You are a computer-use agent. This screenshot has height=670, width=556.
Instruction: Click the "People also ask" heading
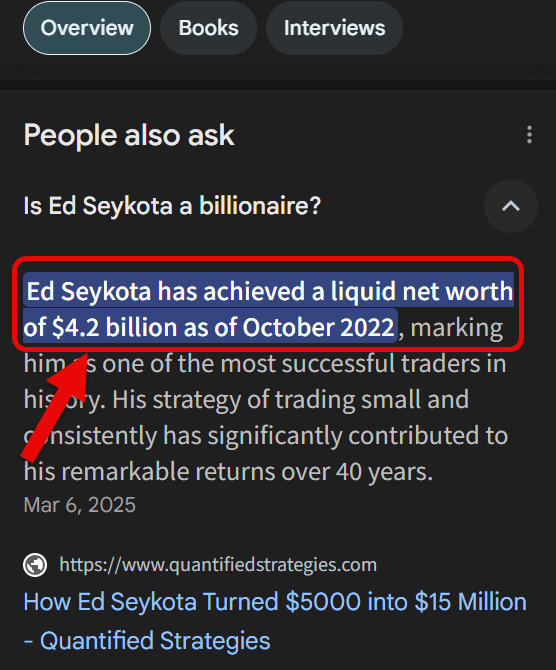coord(129,135)
